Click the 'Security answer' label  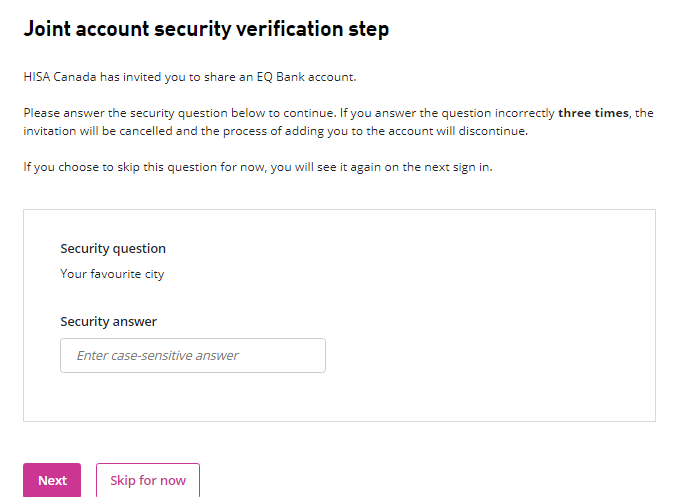(108, 321)
